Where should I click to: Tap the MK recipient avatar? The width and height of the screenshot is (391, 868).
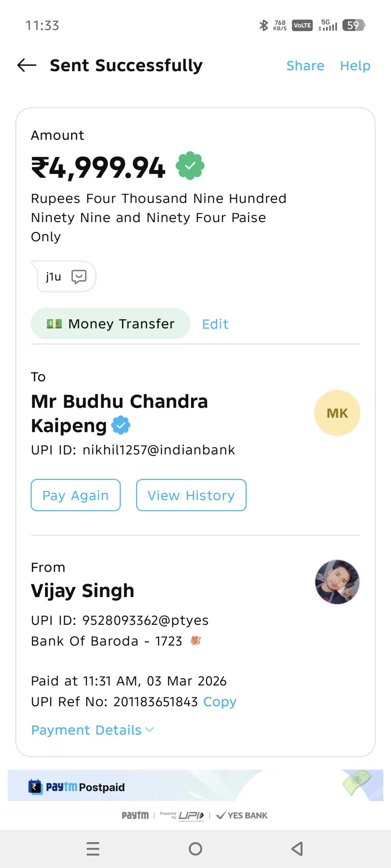tap(337, 413)
